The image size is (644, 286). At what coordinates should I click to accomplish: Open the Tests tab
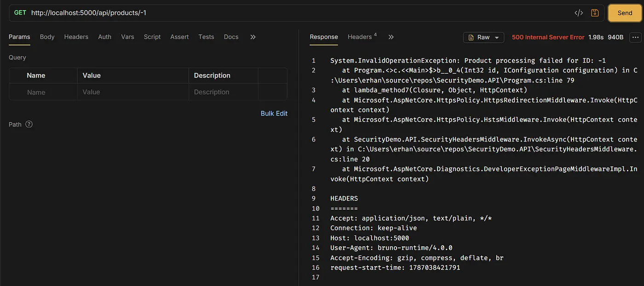tap(206, 37)
